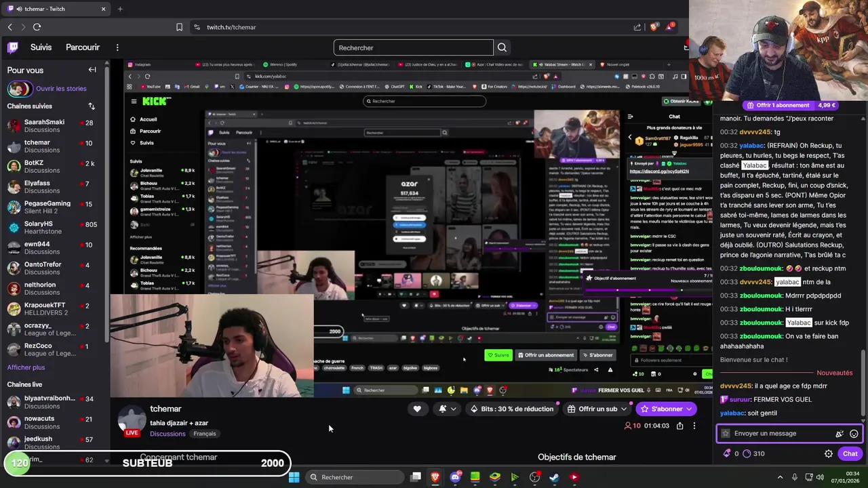Click tchemar streamer avatar with LIVE badge
The width and height of the screenshot is (868, 488).
coord(132,420)
